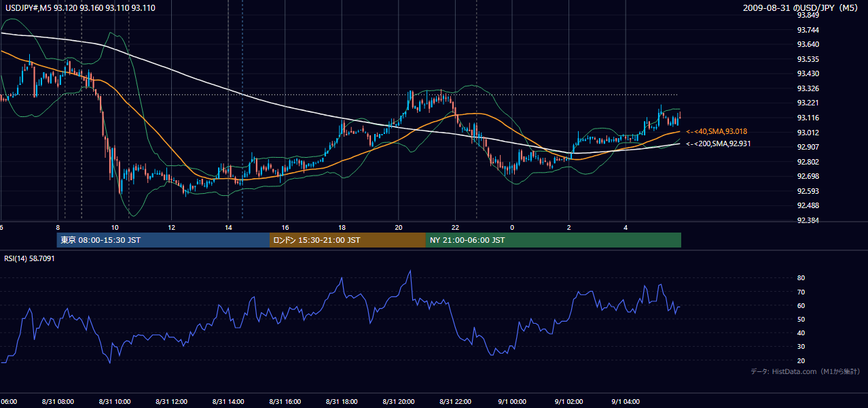Click the 93.430 price axis label

808,73
